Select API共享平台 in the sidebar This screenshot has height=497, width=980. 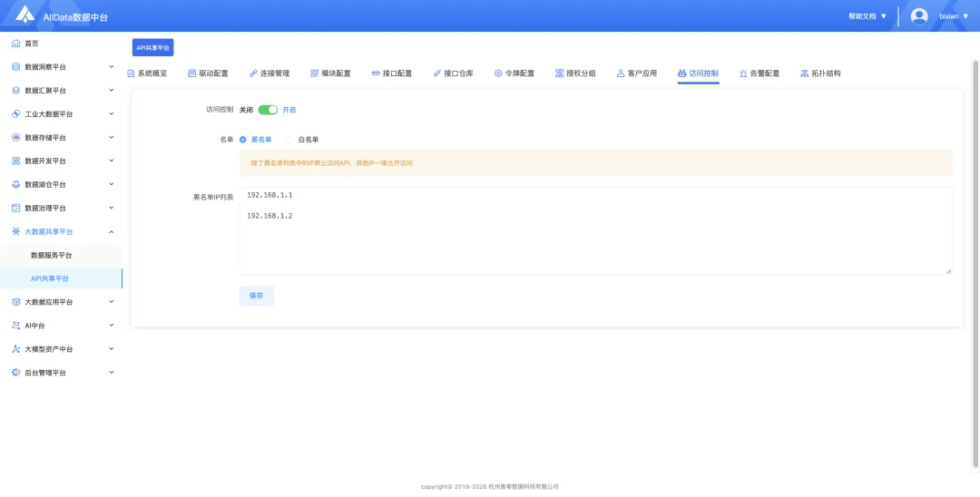click(x=62, y=278)
